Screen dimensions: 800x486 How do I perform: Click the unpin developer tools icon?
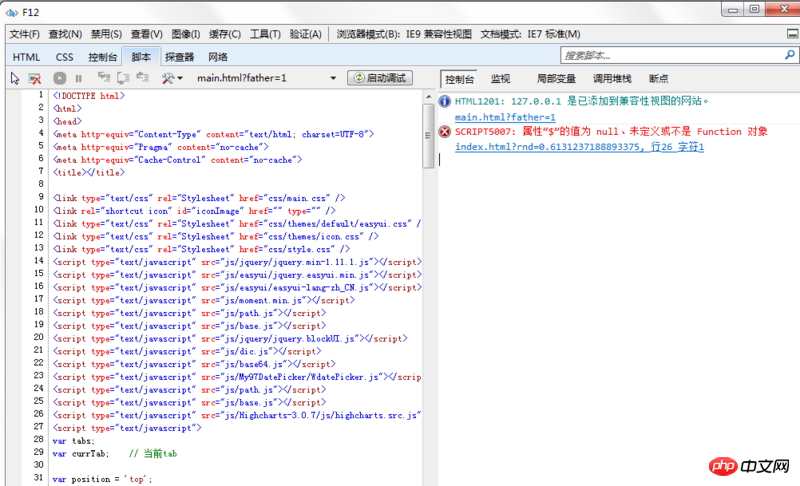pyautogui.click(x=792, y=34)
